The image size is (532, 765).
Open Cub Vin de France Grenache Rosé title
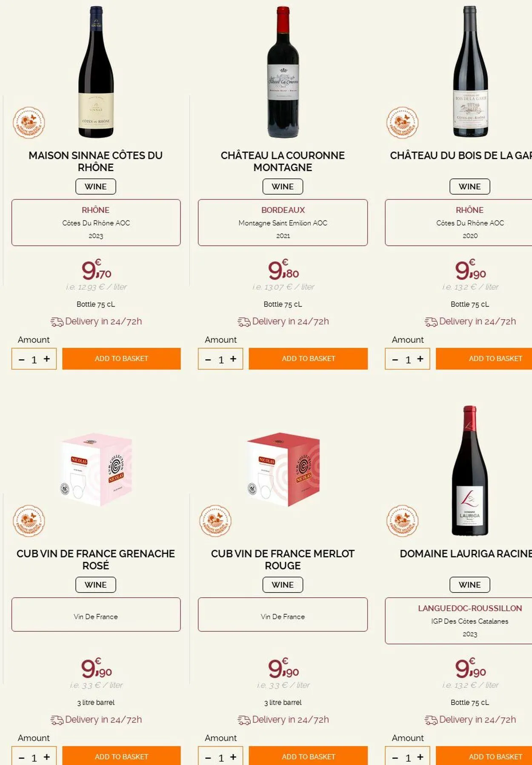[x=96, y=559]
